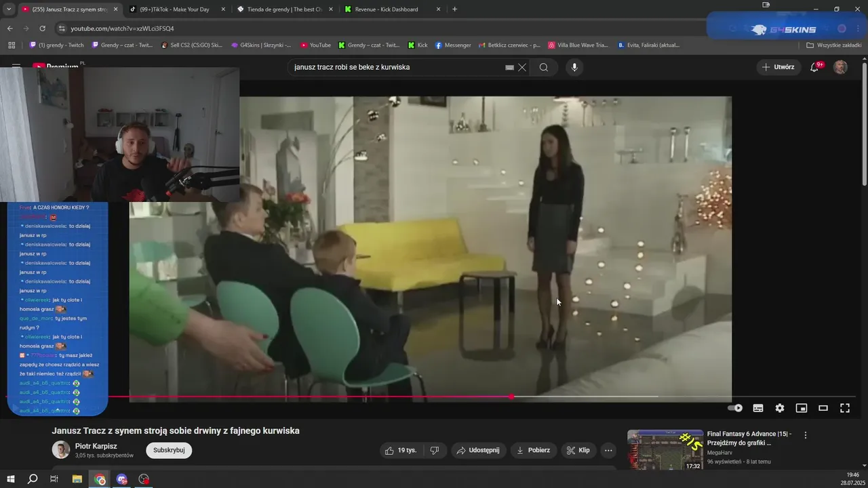Viewport: 868px width, 488px height.
Task: Open the Evita, Faliraki bookmark
Action: tap(648, 45)
